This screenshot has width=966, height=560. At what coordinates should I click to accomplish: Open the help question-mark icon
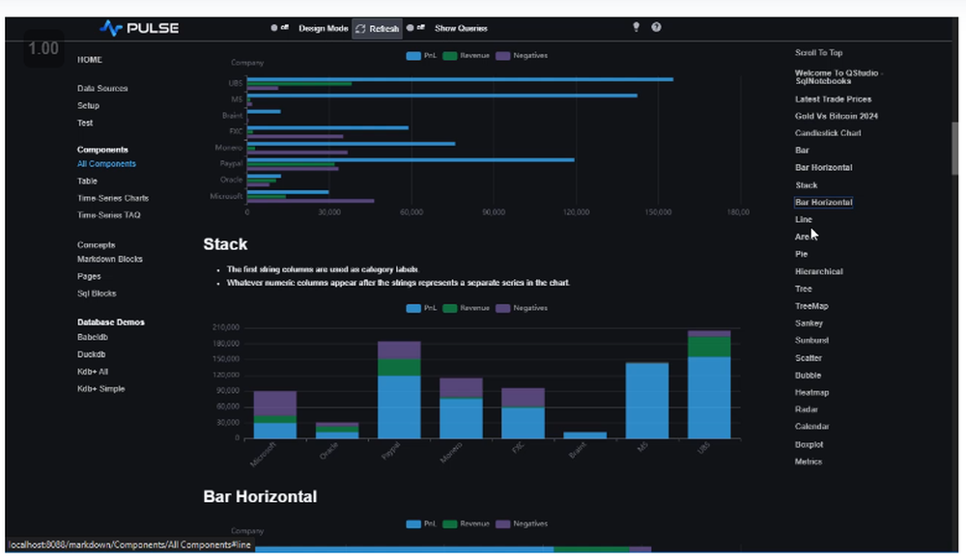656,27
